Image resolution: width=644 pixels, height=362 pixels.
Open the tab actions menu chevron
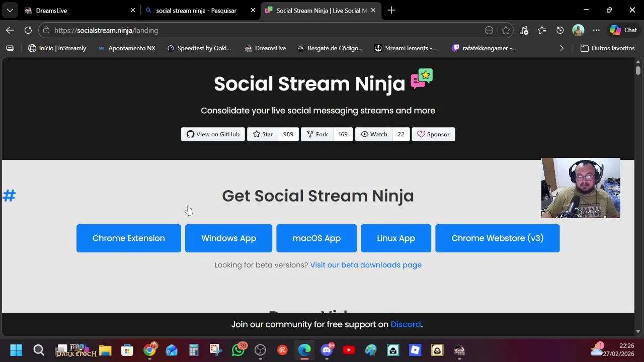point(10,10)
